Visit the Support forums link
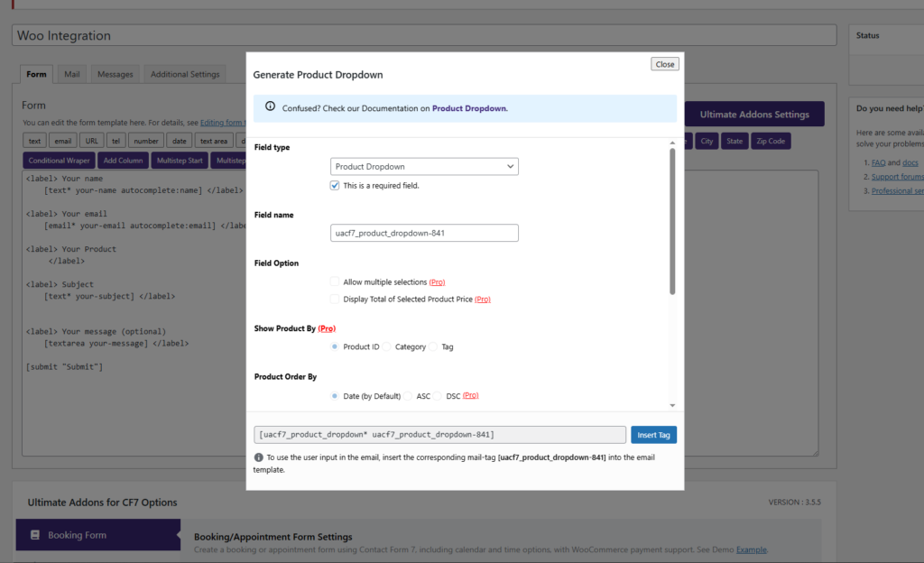Viewport: 924px width, 563px height. pos(898,177)
